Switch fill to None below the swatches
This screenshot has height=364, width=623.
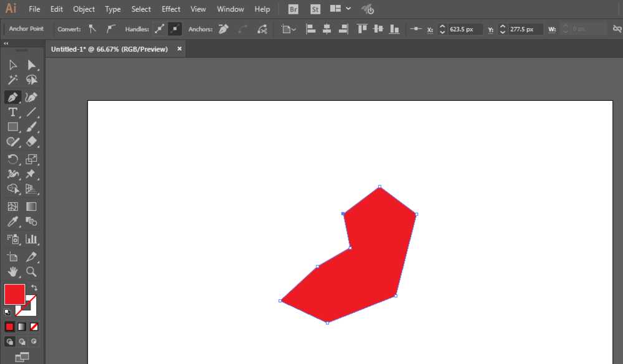(x=34, y=327)
